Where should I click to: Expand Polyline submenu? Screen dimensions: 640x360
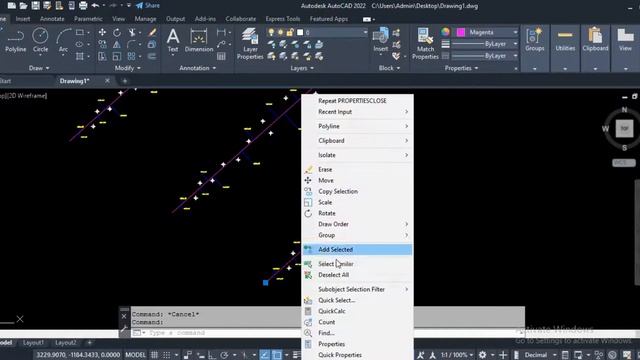358,127
